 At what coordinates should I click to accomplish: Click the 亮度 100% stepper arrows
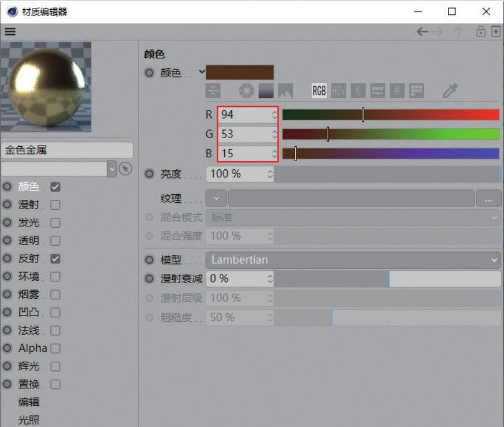point(270,174)
